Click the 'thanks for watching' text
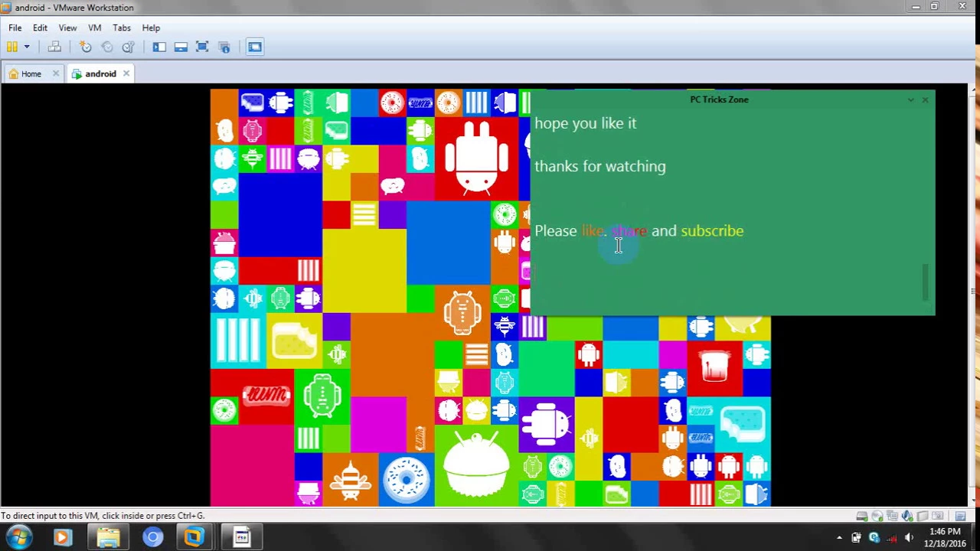Viewport: 980px width, 551px height. [600, 166]
